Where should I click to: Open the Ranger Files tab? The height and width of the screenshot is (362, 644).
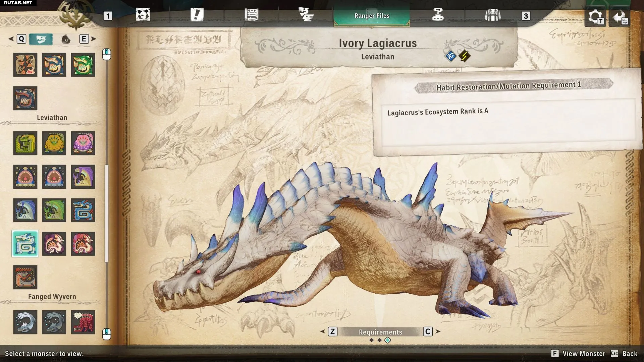pos(372,16)
